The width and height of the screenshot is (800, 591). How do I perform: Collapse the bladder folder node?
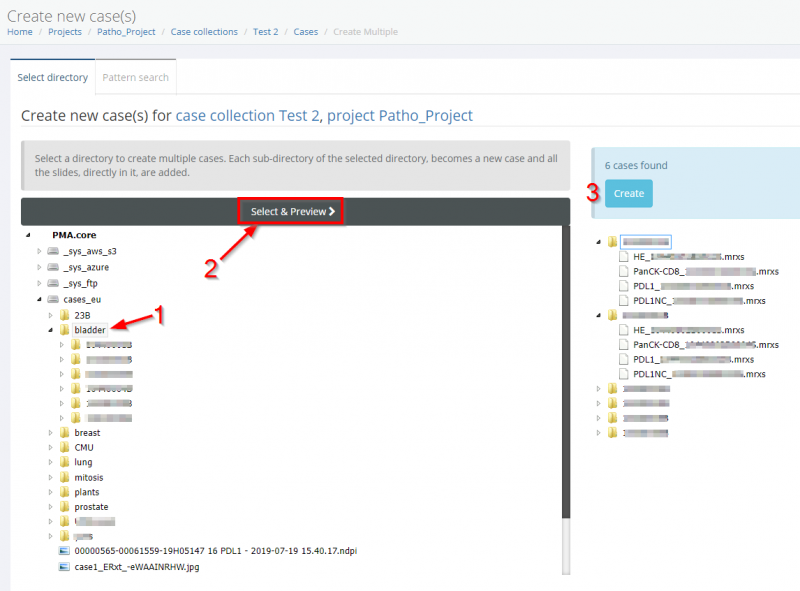[x=51, y=329]
